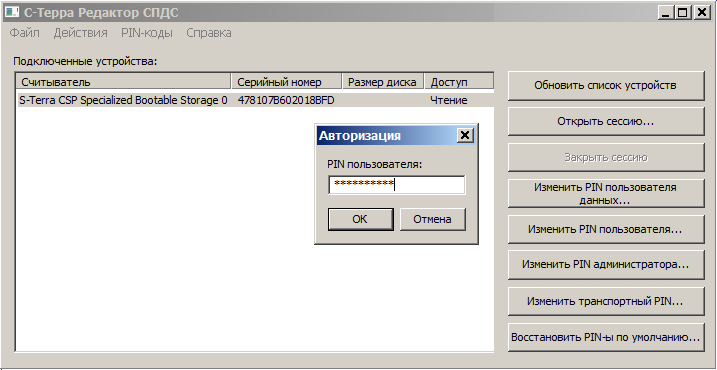Click Закрыть сессию button
Image resolution: width=717 pixels, height=370 pixels.
pyautogui.click(x=606, y=157)
